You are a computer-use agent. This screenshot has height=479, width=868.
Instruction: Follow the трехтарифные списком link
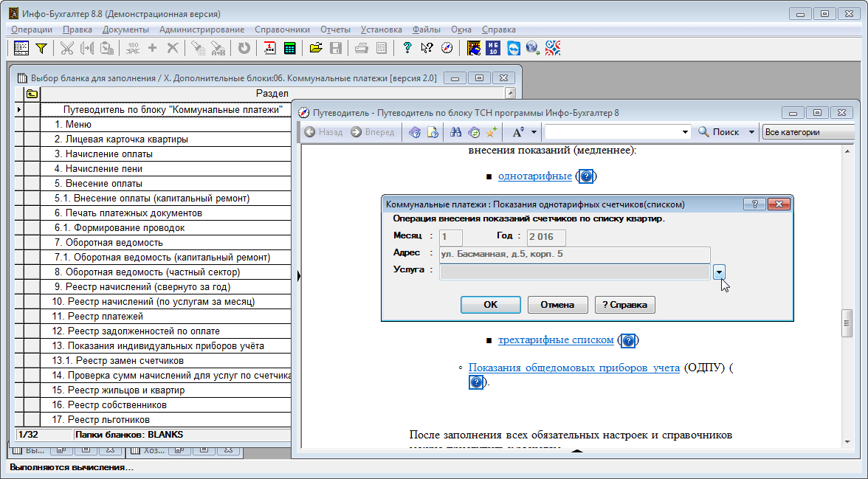[x=556, y=340]
